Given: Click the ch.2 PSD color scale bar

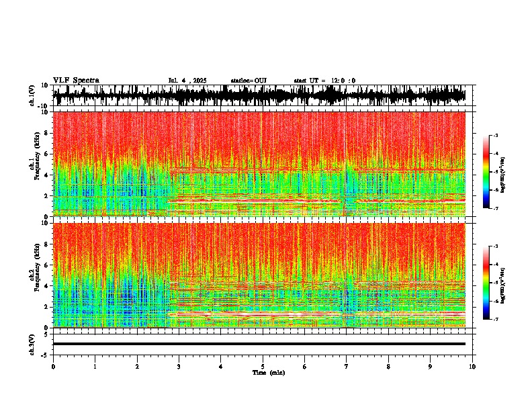Looking at the screenshot, I should (x=486, y=283).
